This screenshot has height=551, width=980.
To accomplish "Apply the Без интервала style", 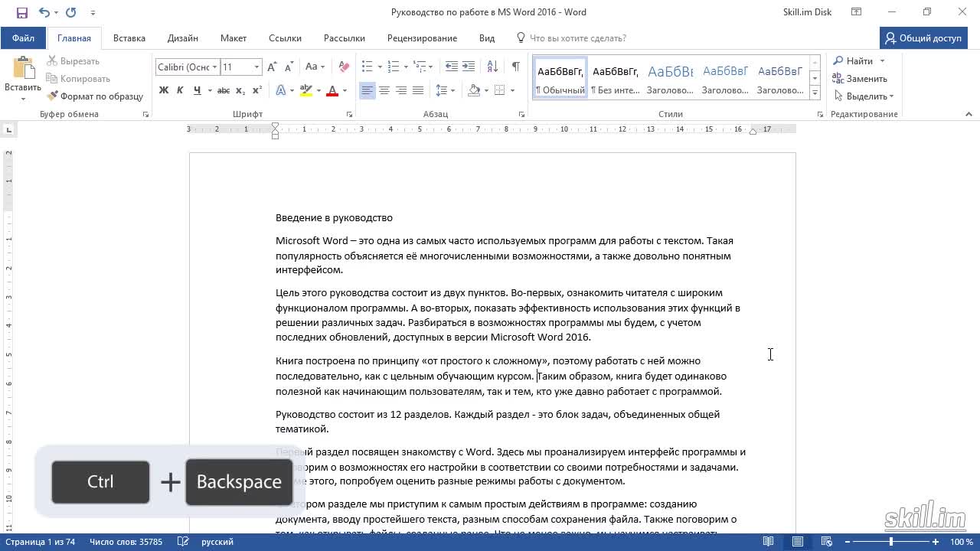I will point(616,77).
